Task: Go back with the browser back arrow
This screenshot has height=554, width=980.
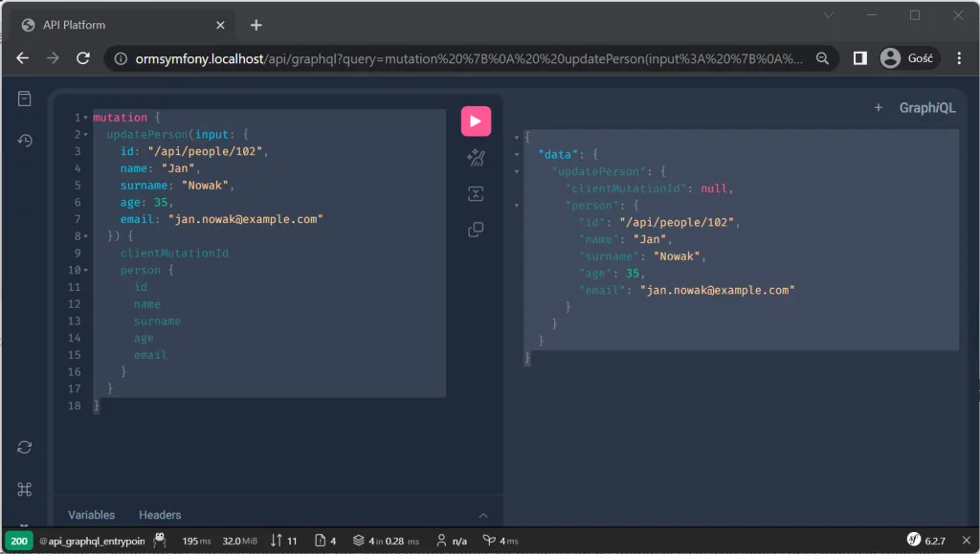Action: (x=23, y=58)
